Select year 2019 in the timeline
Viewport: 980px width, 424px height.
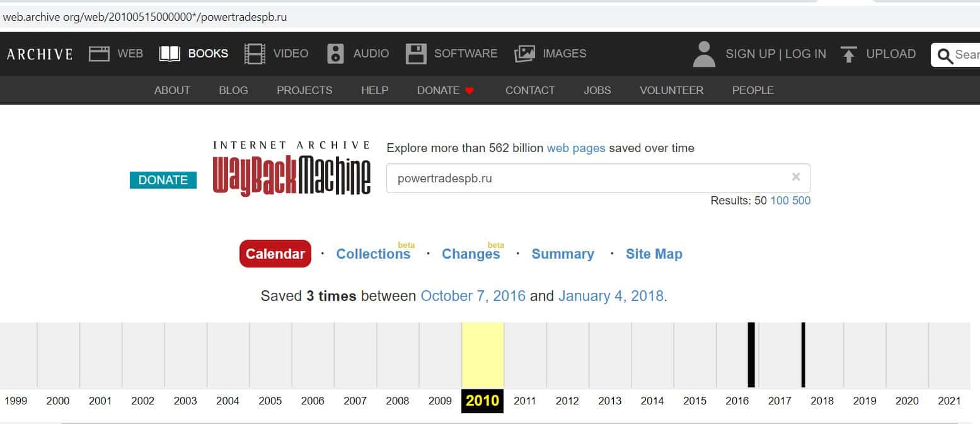coord(865,401)
